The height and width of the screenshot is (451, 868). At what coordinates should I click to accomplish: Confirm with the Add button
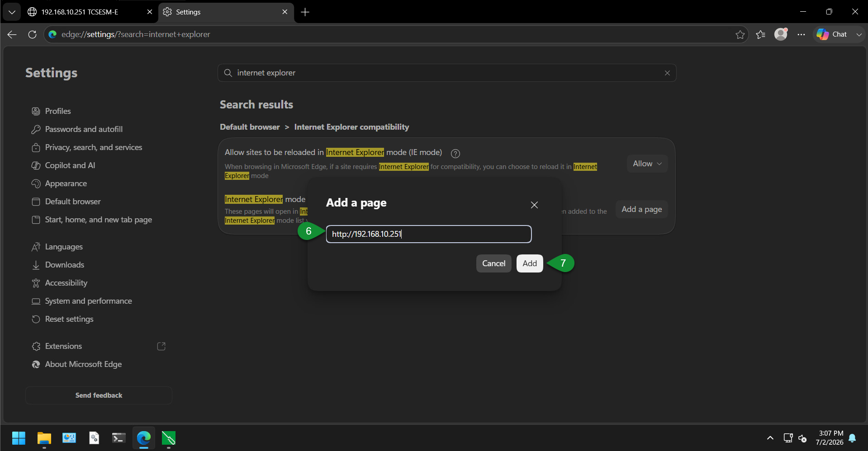click(x=530, y=263)
